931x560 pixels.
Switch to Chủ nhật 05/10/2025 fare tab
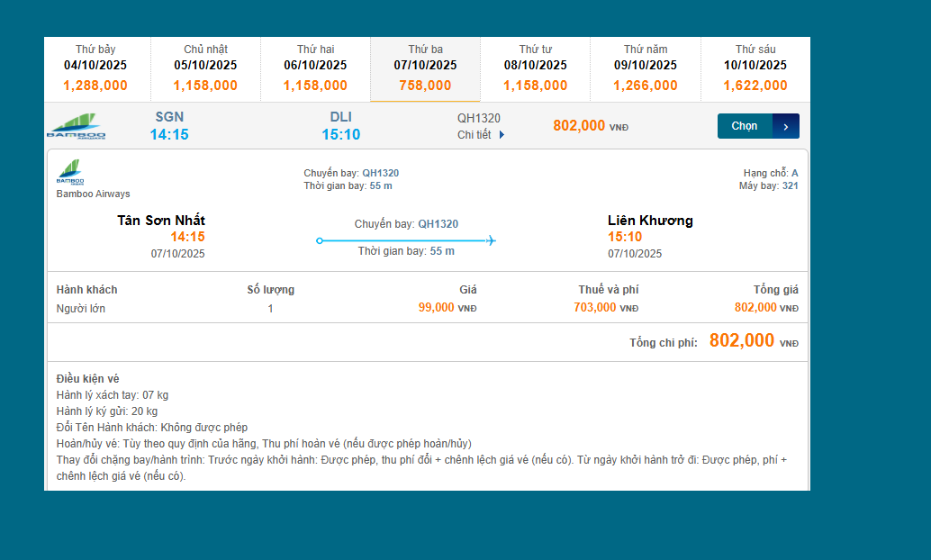pos(205,68)
